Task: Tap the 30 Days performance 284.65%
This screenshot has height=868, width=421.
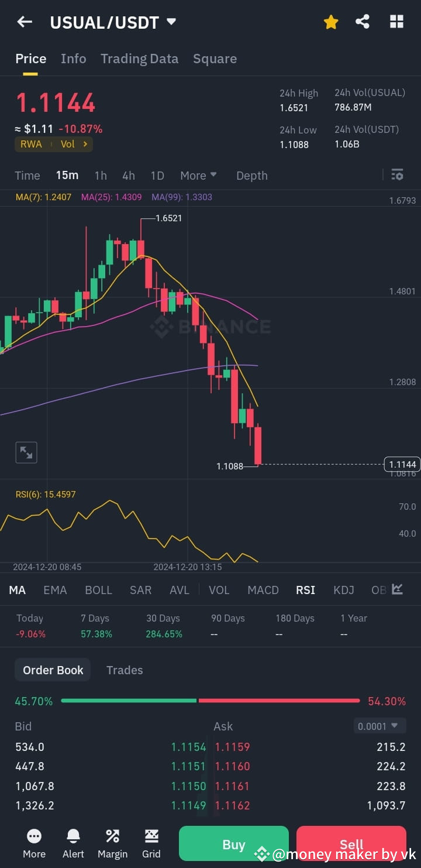Action: (164, 634)
